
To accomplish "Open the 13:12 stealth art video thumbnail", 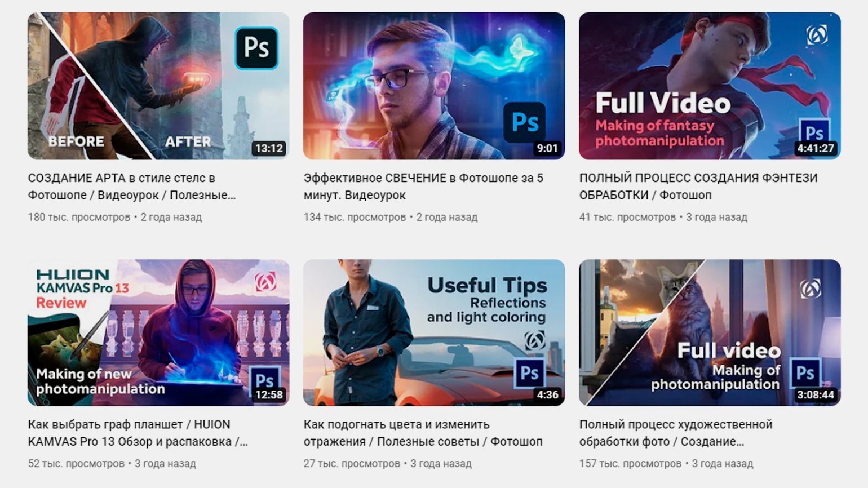I will 158,86.
